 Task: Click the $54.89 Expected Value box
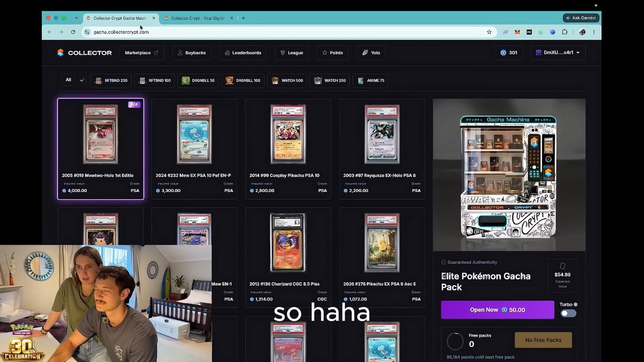tap(562, 276)
